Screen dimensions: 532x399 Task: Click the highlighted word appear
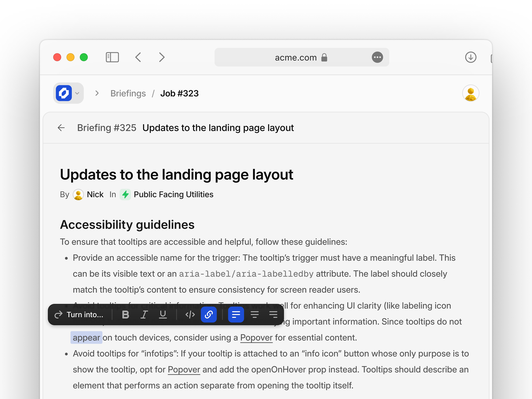point(86,338)
